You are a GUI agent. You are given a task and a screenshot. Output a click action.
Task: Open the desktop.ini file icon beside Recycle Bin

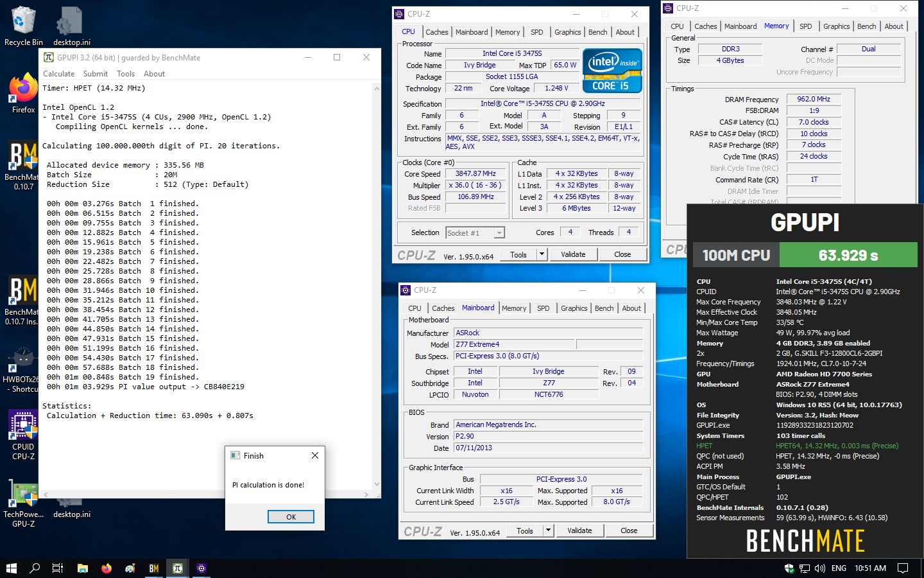(71, 26)
